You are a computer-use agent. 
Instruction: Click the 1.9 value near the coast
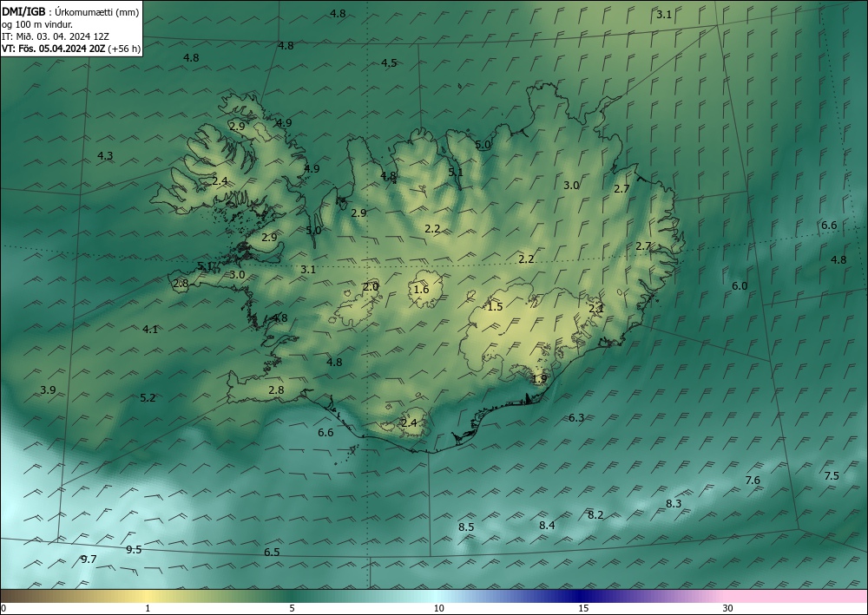(x=539, y=379)
